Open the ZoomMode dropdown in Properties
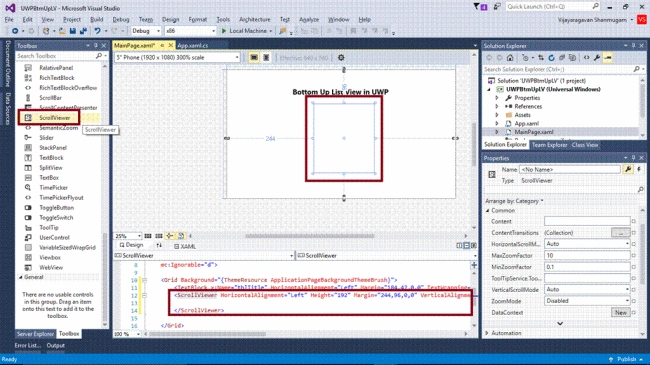 pos(587,301)
